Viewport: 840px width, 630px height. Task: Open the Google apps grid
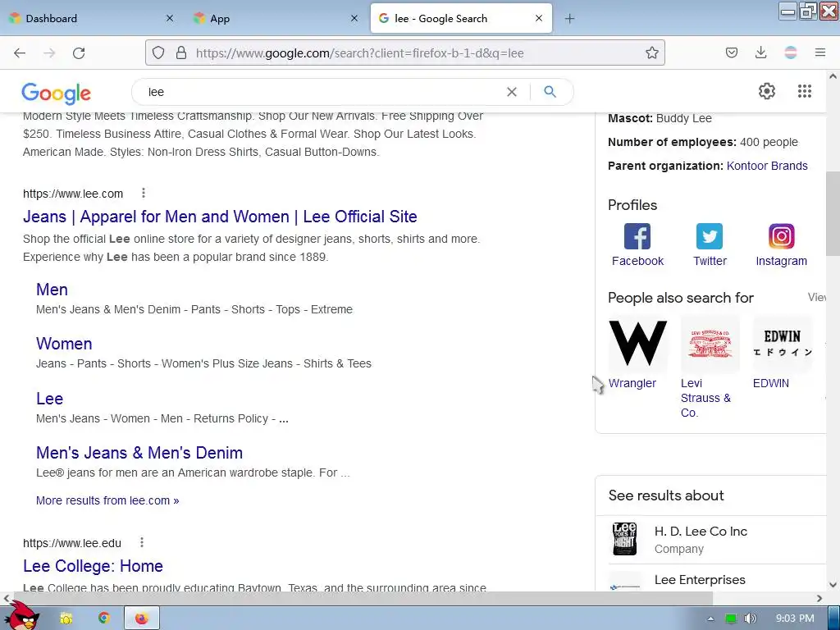coord(804,91)
